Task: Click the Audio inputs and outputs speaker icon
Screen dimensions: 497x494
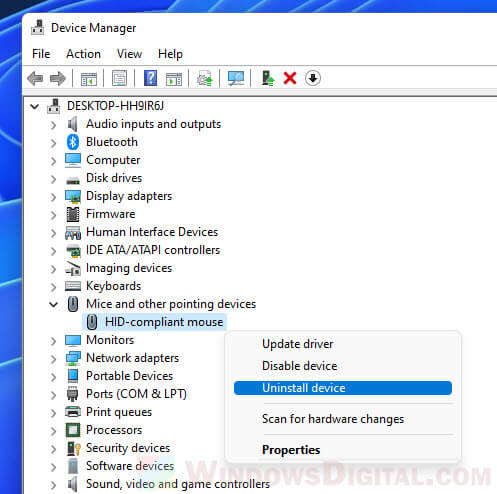Action: pos(72,124)
